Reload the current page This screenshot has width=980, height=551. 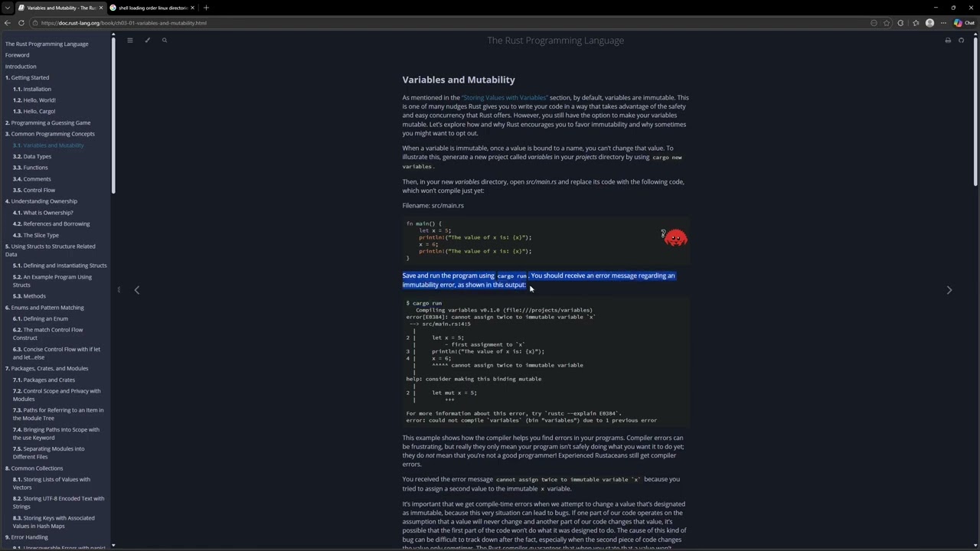coord(21,23)
